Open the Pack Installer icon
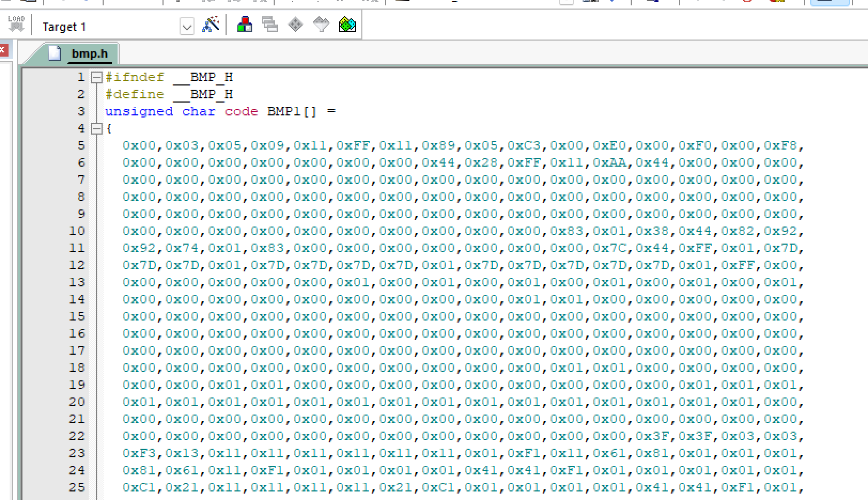This screenshot has width=868, height=500. [x=347, y=25]
